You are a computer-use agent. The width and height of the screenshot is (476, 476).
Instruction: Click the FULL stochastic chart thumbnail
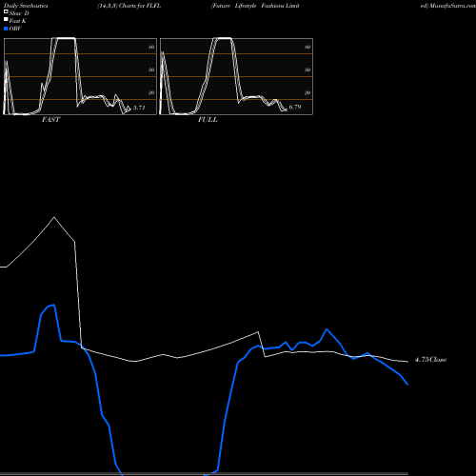[x=236, y=76]
